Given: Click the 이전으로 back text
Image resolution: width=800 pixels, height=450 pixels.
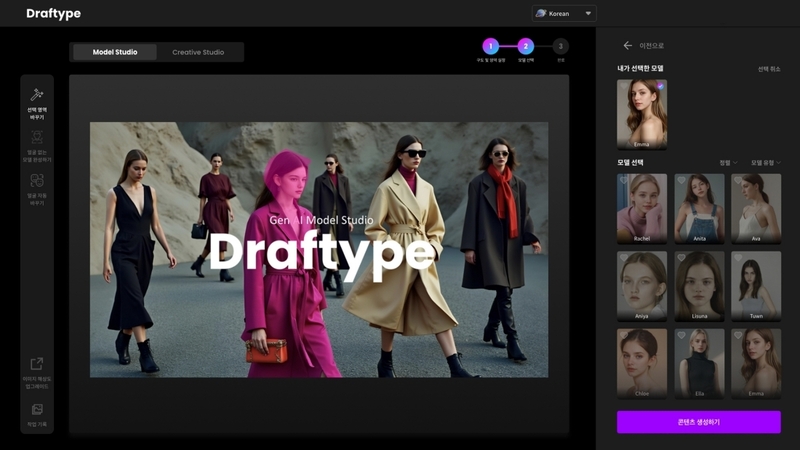Looking at the screenshot, I should pyautogui.click(x=652, y=46).
